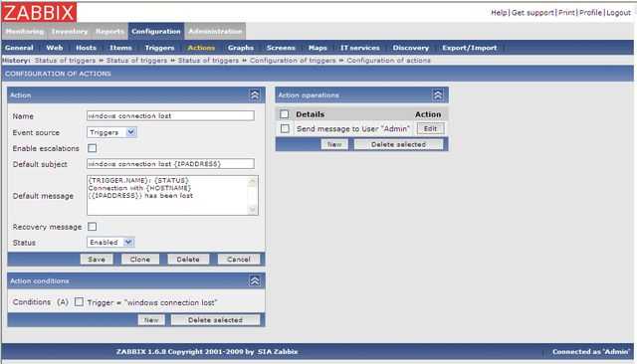Go to Maps submenu

point(318,48)
